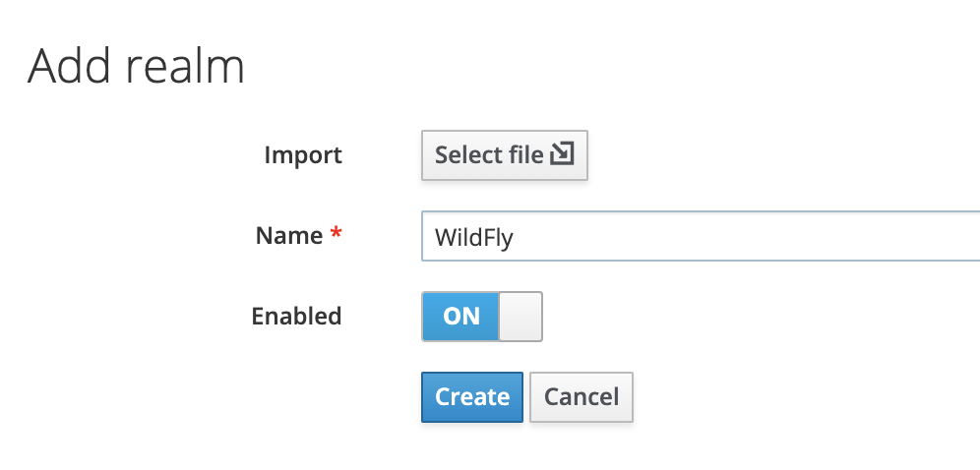
Task: Click the words Select file on the button
Action: click(x=489, y=154)
